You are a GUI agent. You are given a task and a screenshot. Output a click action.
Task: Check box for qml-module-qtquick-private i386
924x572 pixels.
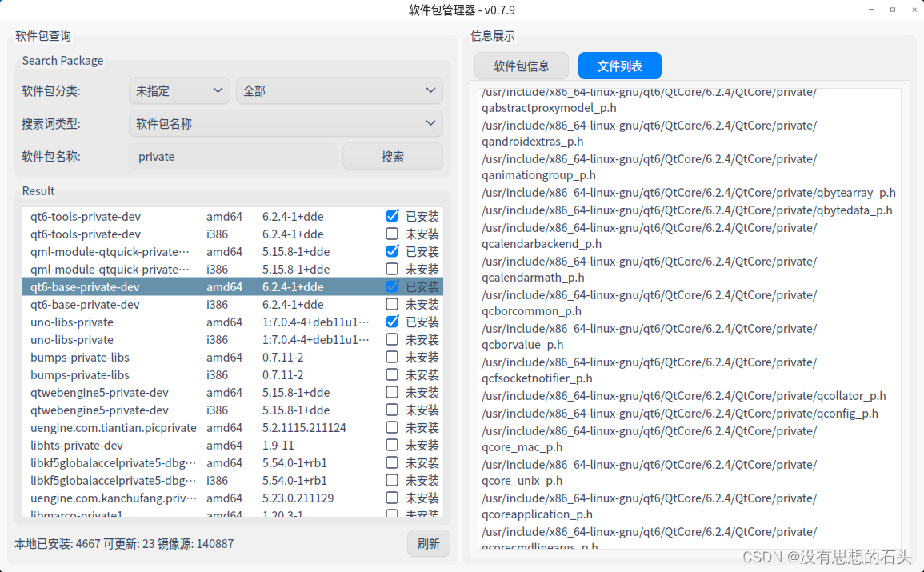[392, 269]
